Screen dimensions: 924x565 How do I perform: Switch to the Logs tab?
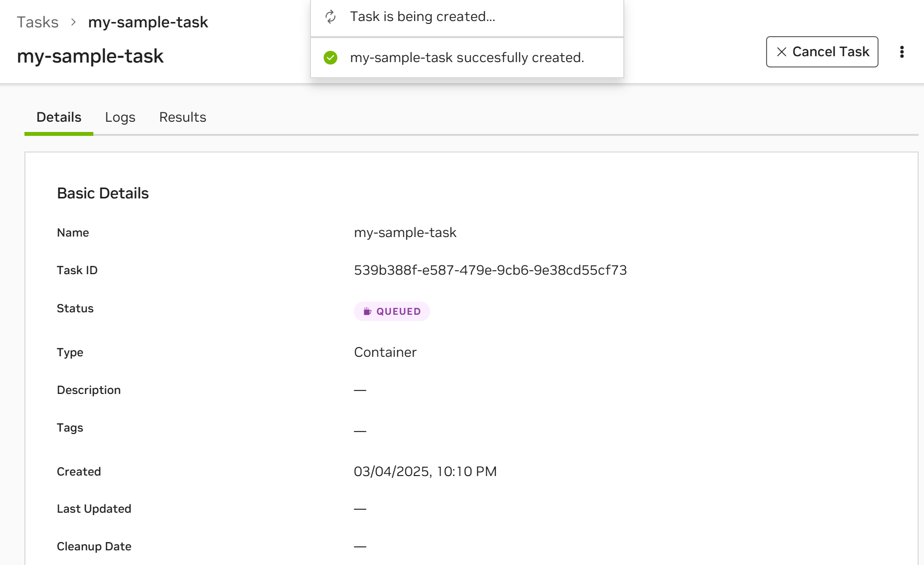[120, 117]
